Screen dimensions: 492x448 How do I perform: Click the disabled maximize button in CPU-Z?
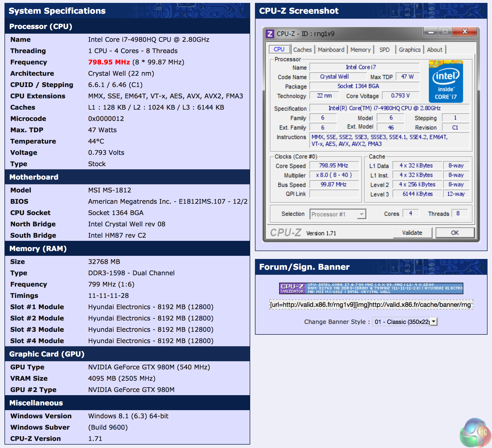[x=445, y=32]
